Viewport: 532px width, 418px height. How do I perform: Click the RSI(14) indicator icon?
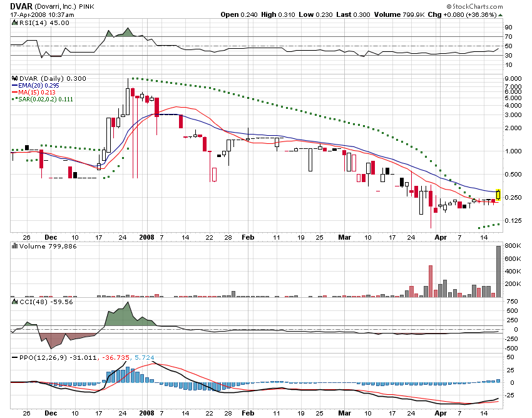[x=14, y=23]
